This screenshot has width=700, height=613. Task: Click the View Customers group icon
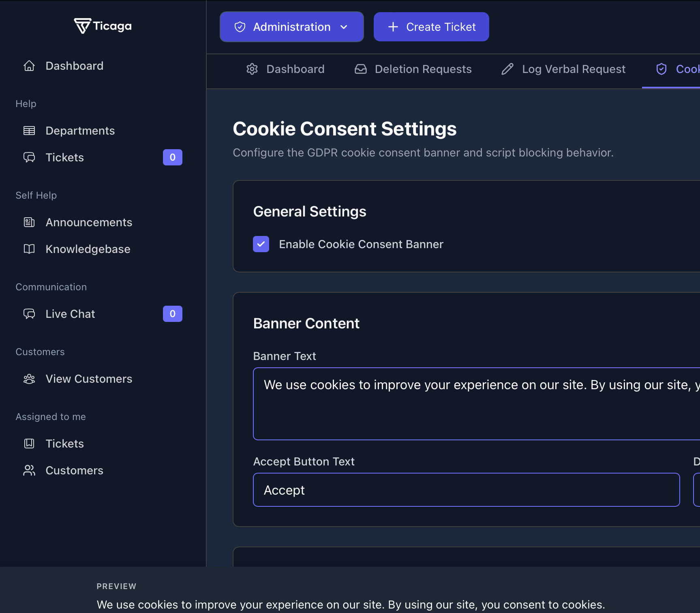click(29, 379)
